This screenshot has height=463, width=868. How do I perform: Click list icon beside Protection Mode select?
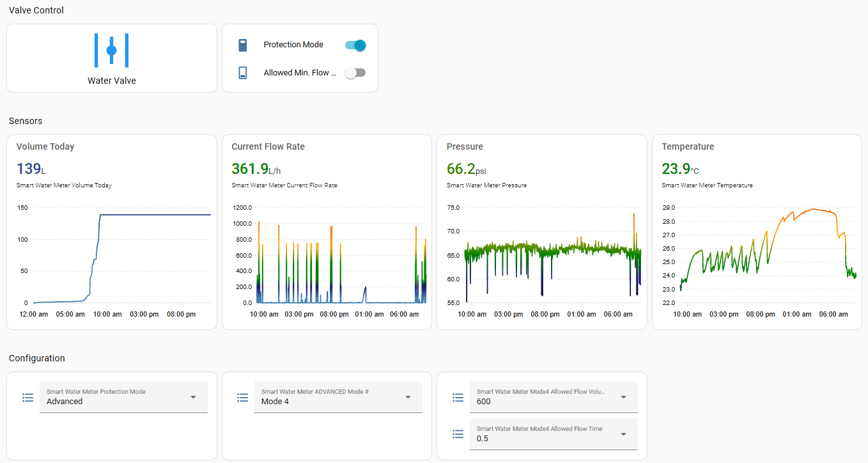pos(27,397)
